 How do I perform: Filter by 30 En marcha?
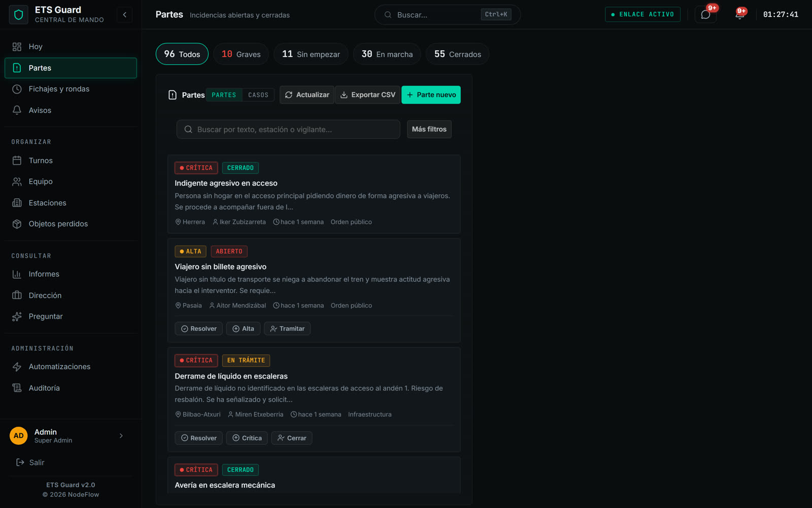[387, 54]
